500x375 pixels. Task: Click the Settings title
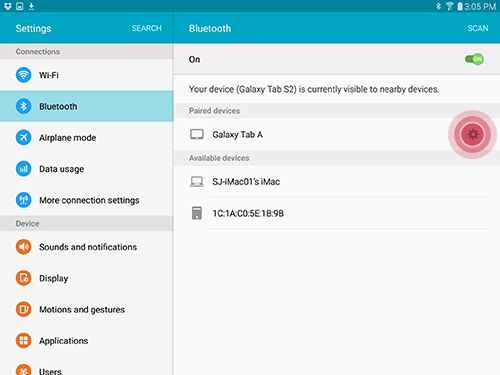(x=33, y=28)
